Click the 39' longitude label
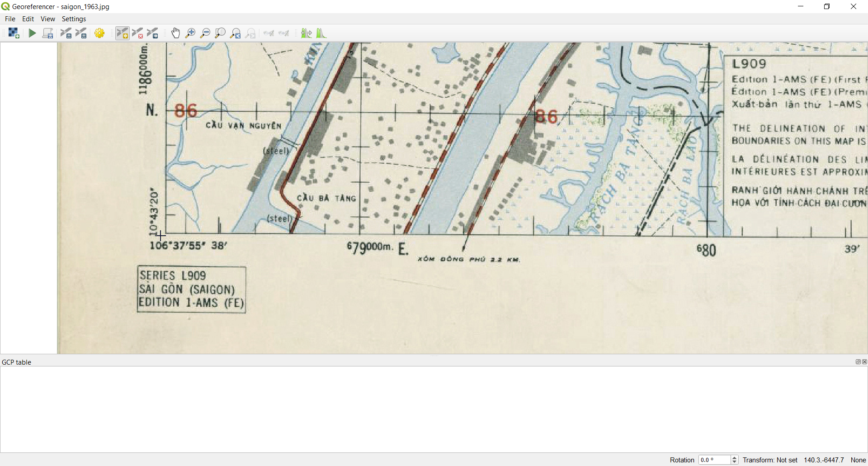 tap(852, 249)
